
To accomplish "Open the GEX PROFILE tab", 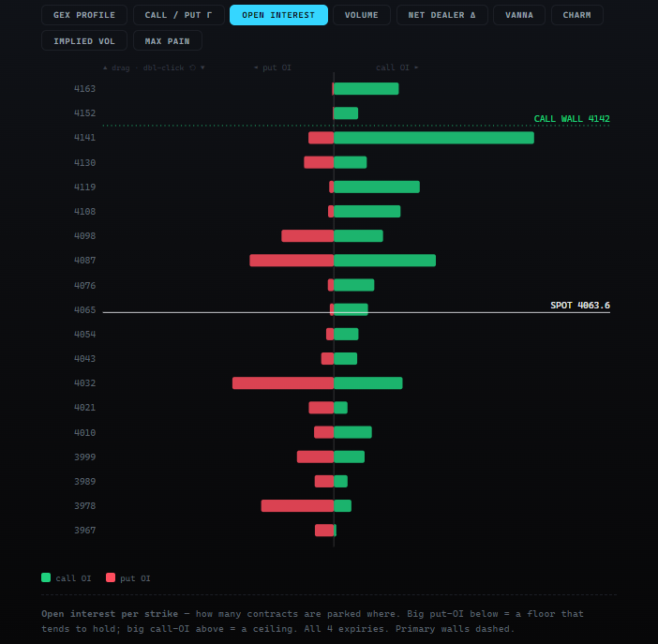I will coord(84,15).
